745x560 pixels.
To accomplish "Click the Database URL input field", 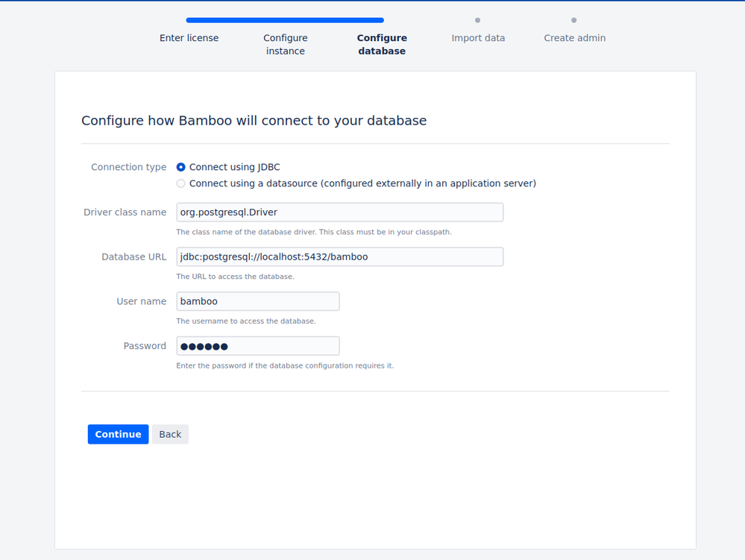I will click(340, 257).
